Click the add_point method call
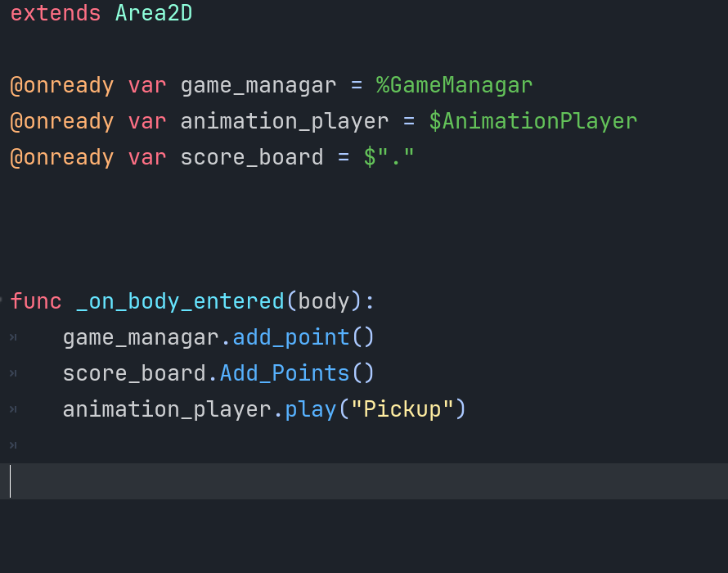 point(291,337)
